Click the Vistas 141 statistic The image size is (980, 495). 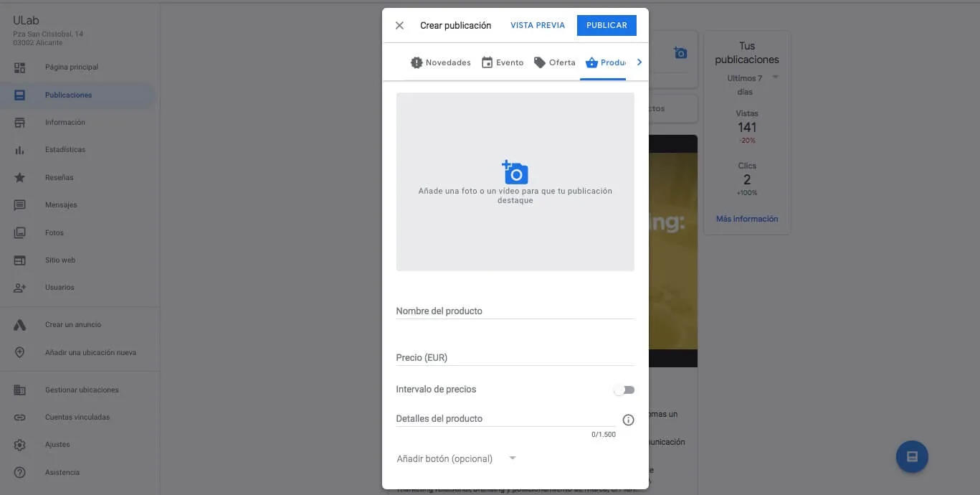(747, 126)
